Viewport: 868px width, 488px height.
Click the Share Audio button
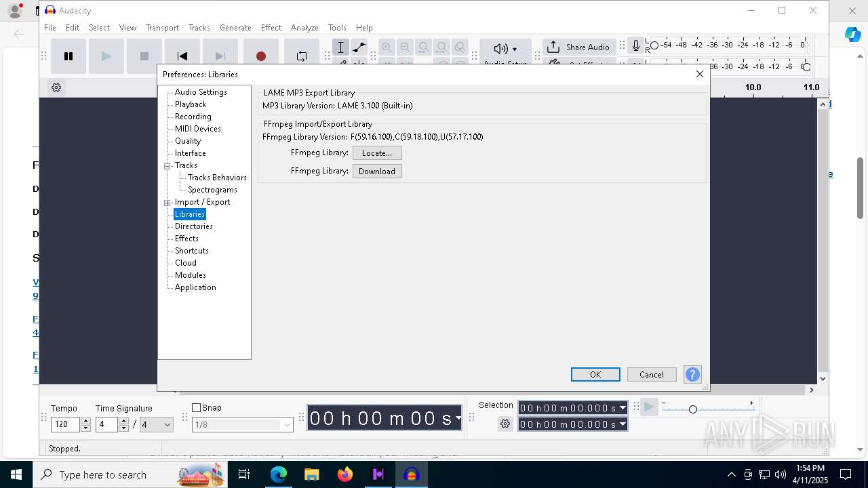click(579, 47)
